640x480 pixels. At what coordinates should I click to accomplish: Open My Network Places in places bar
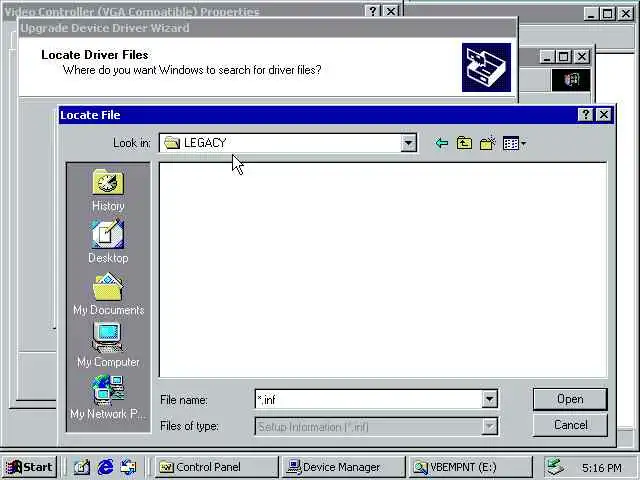[x=108, y=397]
